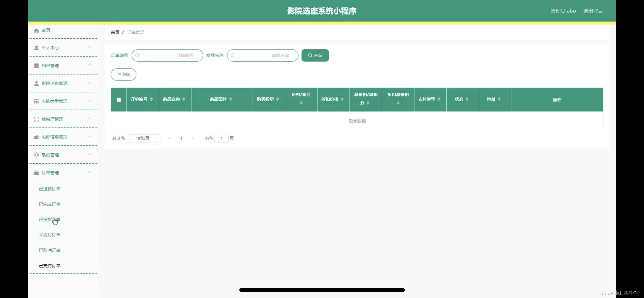The width and height of the screenshot is (644, 298).
Task: Expand 放映厅管理 menu chevron
Action: (89, 118)
